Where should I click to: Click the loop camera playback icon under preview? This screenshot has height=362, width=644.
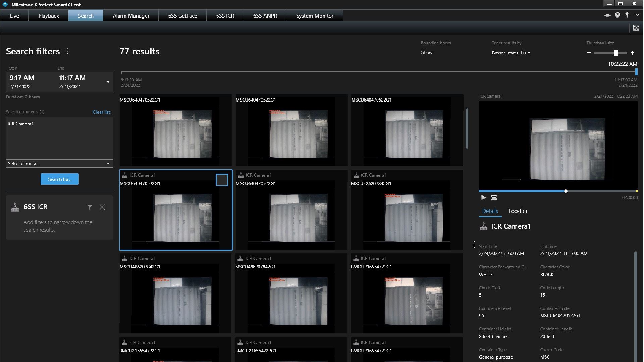click(494, 198)
